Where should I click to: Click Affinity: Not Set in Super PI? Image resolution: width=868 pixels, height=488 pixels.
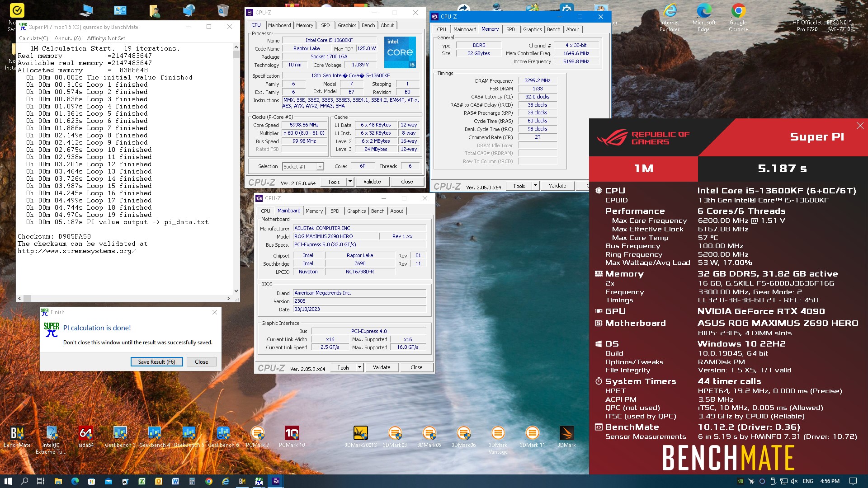(x=106, y=38)
